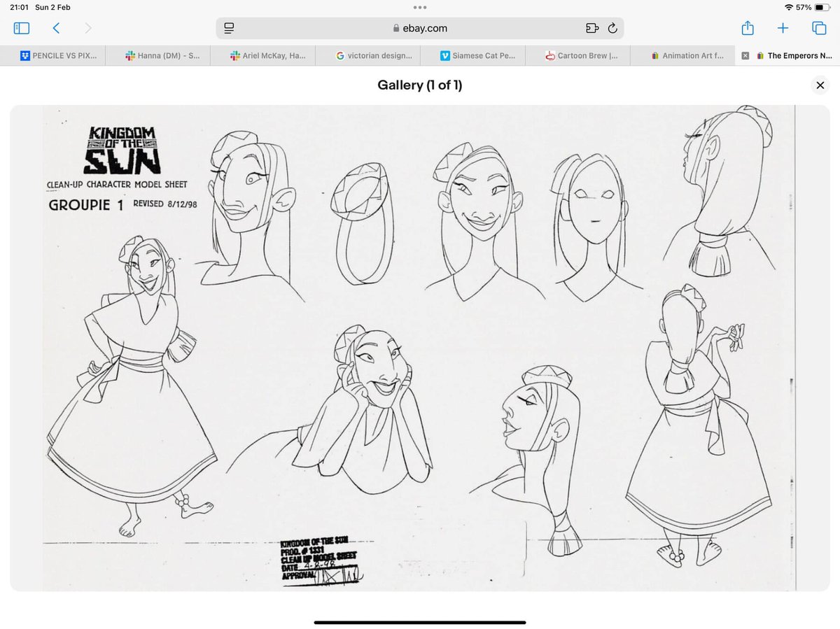This screenshot has height=629, width=840.
Task: Tap the model sheet gallery image
Action: tap(419, 348)
